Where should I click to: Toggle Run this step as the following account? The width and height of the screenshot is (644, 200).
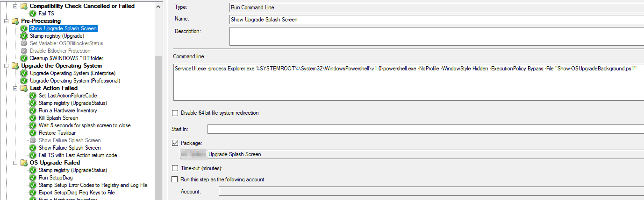(x=175, y=179)
